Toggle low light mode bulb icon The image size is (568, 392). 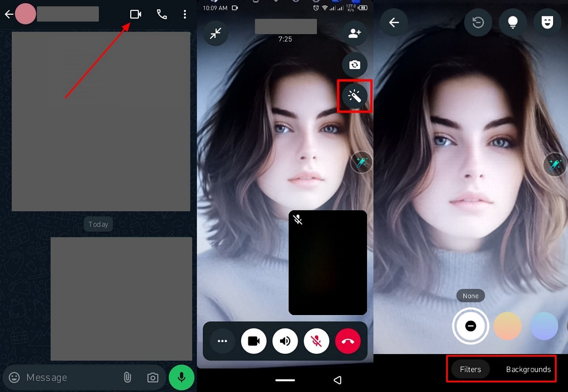coord(513,22)
